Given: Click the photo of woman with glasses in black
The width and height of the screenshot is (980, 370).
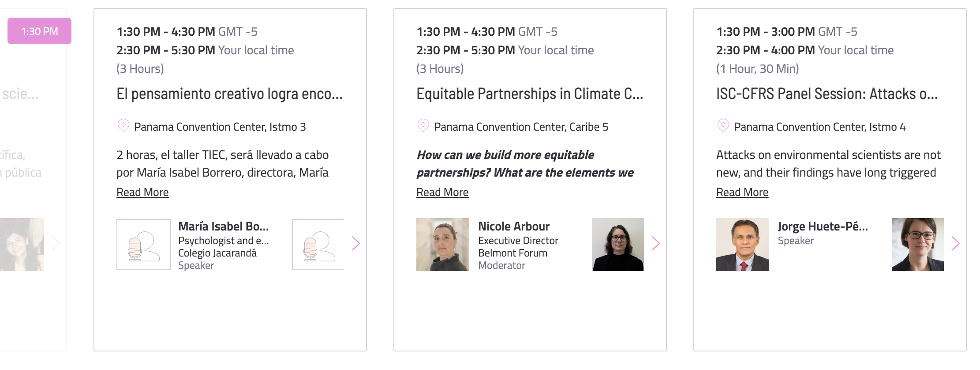Looking at the screenshot, I should click(x=618, y=245).
